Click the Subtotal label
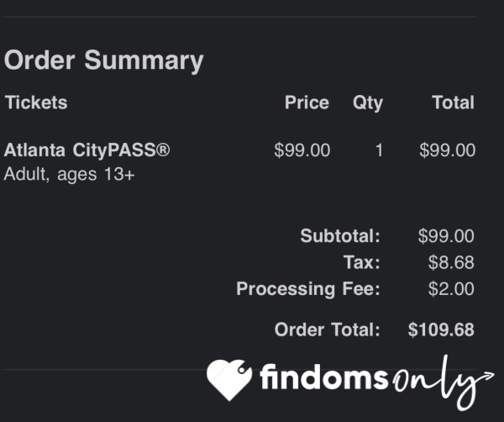The width and height of the screenshot is (504, 422). (x=340, y=235)
